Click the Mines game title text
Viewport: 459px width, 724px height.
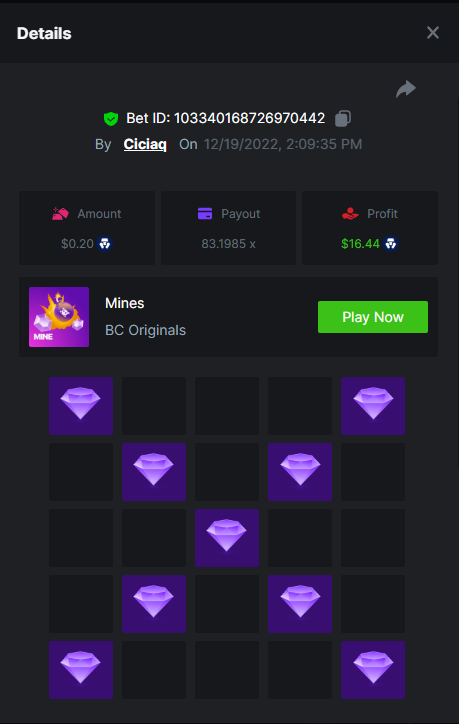(x=125, y=303)
